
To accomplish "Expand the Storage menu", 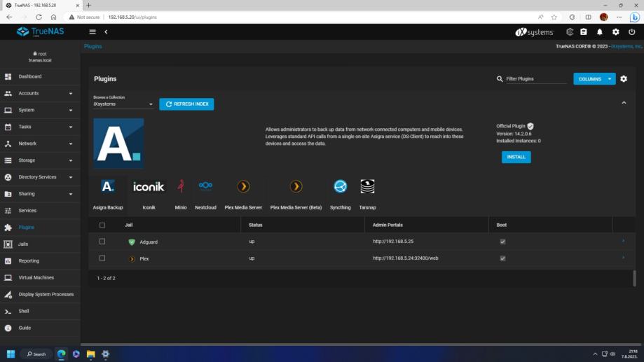I will pyautogui.click(x=40, y=160).
